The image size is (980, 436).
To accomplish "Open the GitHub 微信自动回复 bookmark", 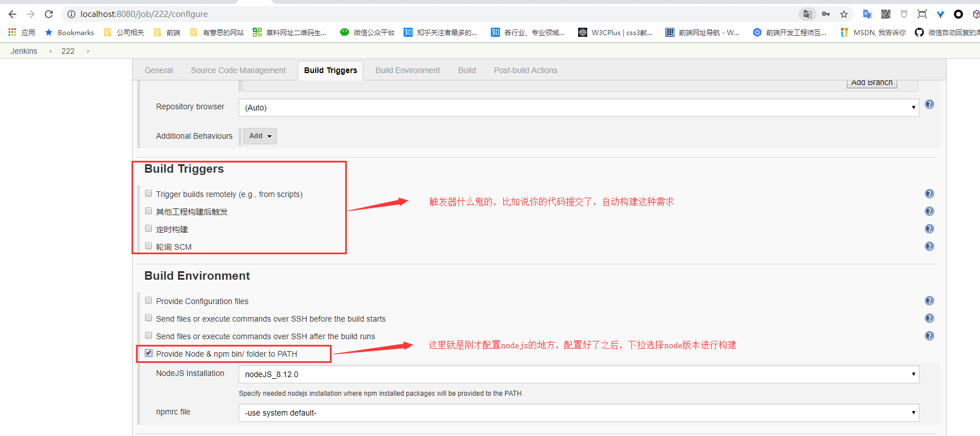I will [947, 32].
